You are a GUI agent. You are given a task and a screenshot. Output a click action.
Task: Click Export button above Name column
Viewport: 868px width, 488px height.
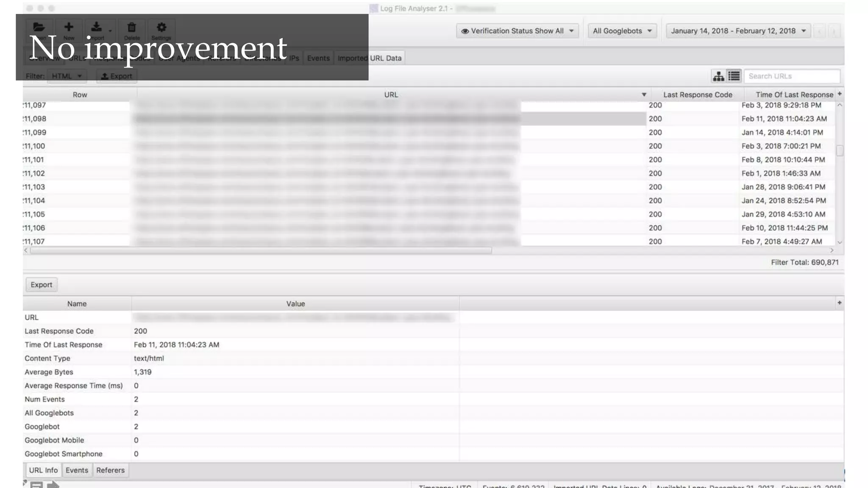(x=42, y=285)
